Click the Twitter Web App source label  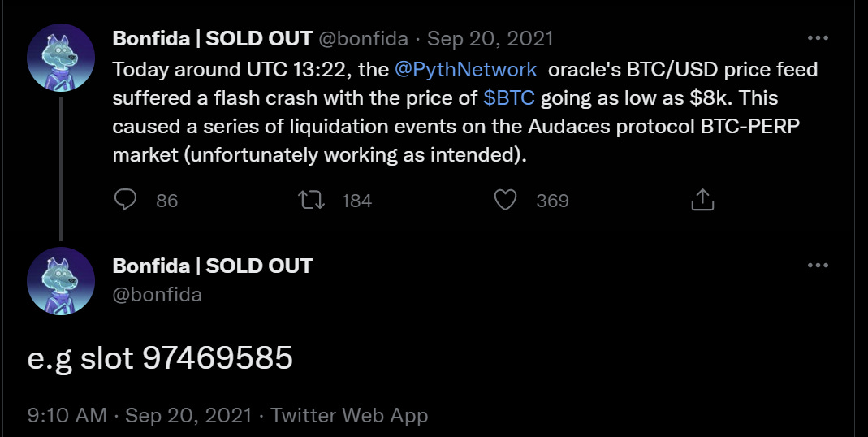(349, 415)
